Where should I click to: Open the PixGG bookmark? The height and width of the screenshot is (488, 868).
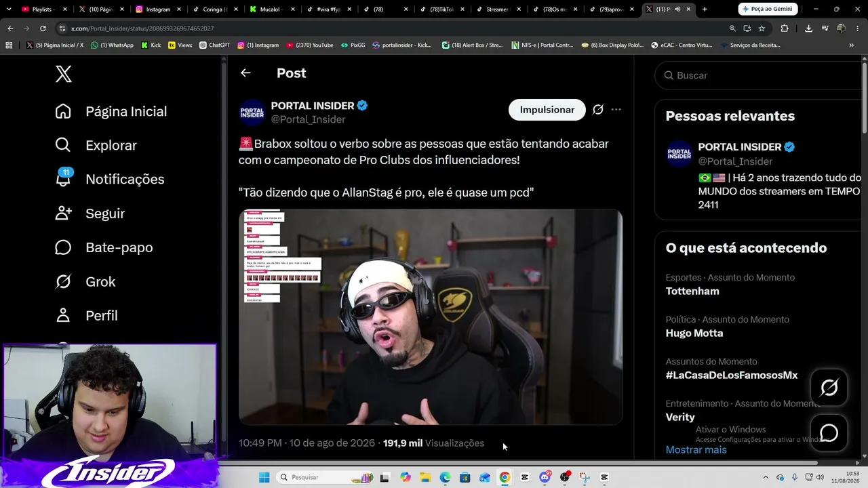tap(353, 45)
